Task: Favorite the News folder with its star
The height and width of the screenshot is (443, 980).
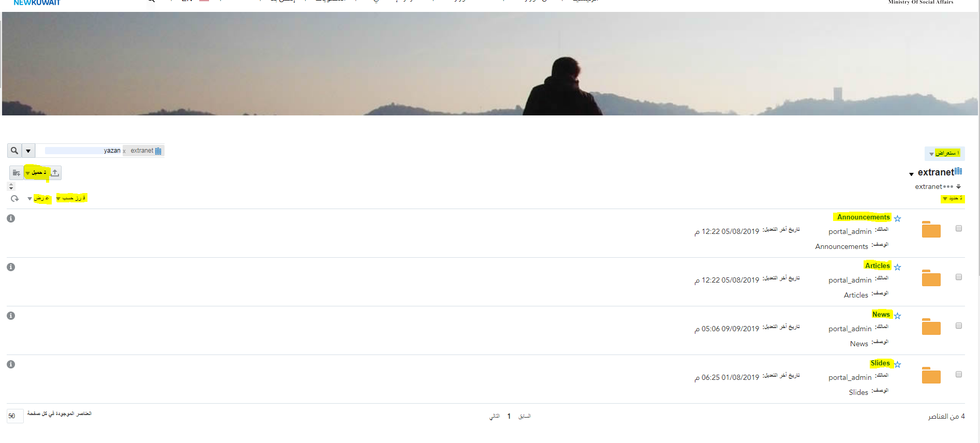Action: tap(898, 316)
